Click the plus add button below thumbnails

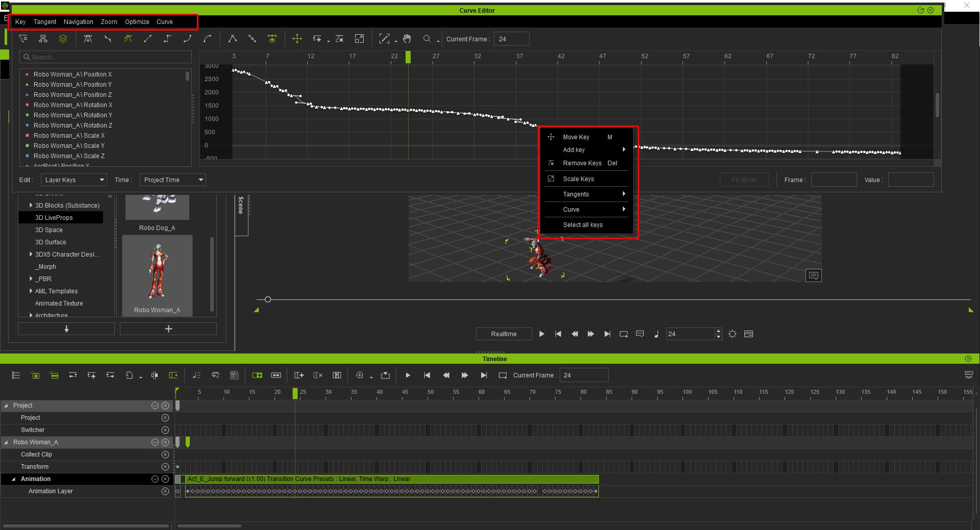click(168, 329)
